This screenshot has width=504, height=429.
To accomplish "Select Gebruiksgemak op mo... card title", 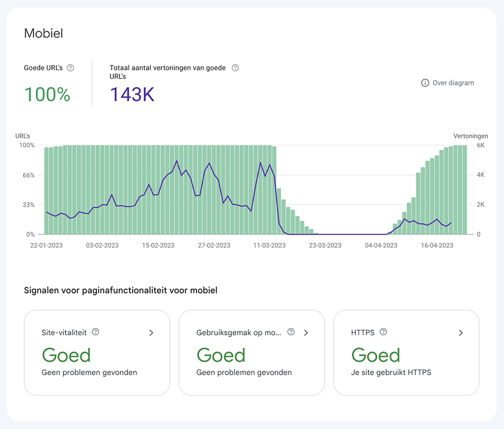I will click(x=238, y=333).
